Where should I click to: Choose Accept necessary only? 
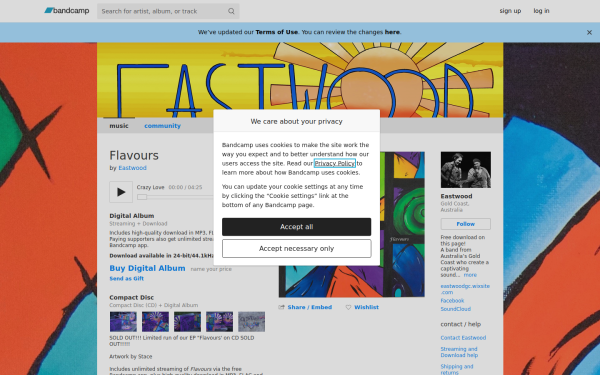[297, 249]
